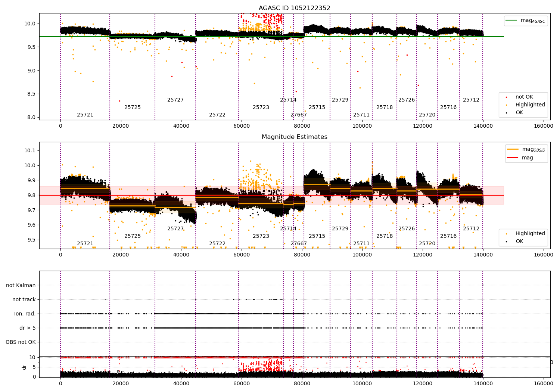Click OBSID label 25729 in Magnitude Estimates plot
Image resolution: width=560 pixels, height=392 pixels.
pos(340,229)
